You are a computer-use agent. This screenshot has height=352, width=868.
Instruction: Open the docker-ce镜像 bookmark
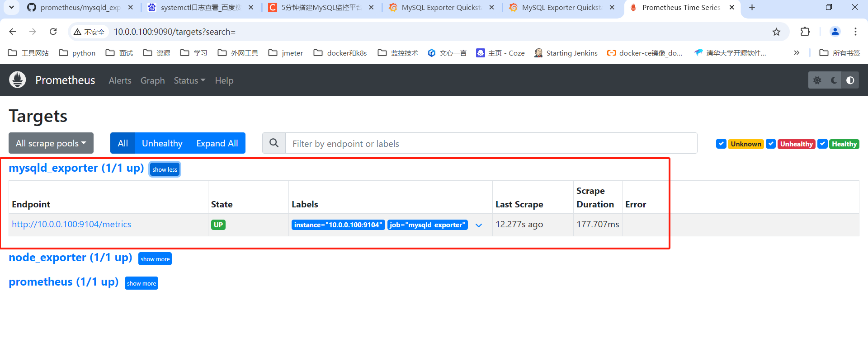645,53
